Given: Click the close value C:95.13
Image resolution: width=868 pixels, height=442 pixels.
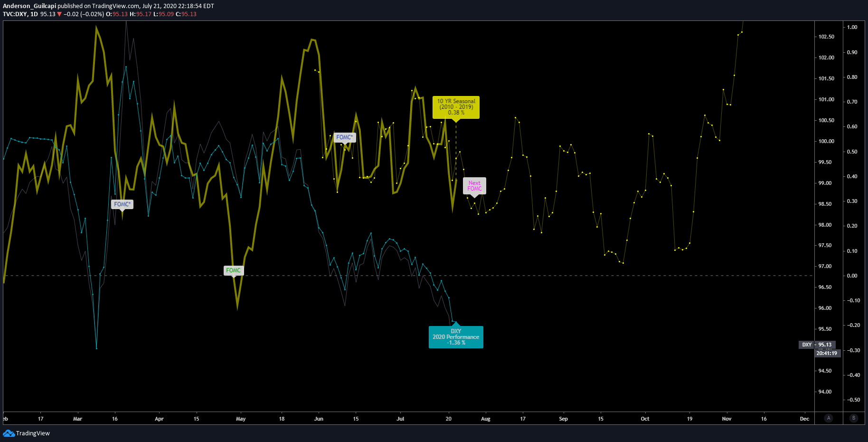Looking at the screenshot, I should [x=186, y=14].
